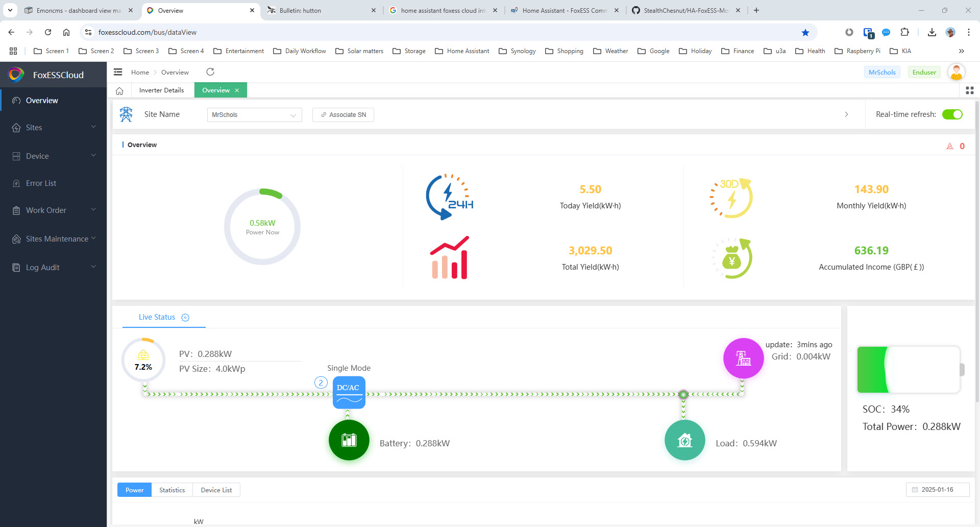Select the Statistics tab

172,490
